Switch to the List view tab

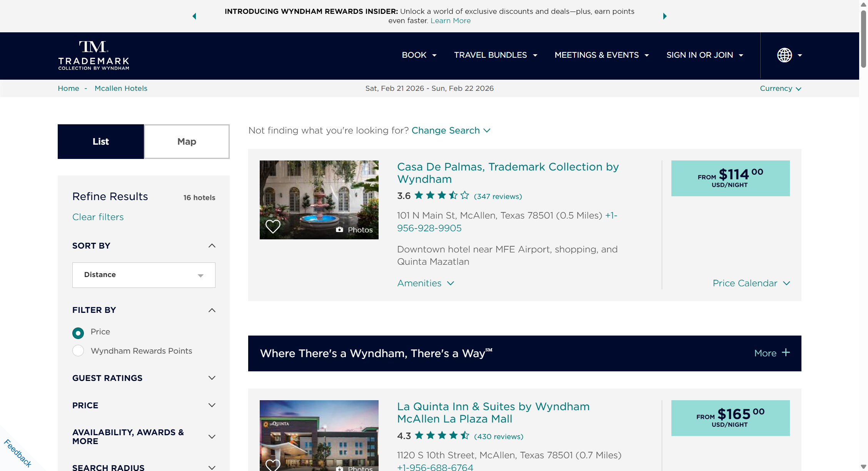pos(101,142)
